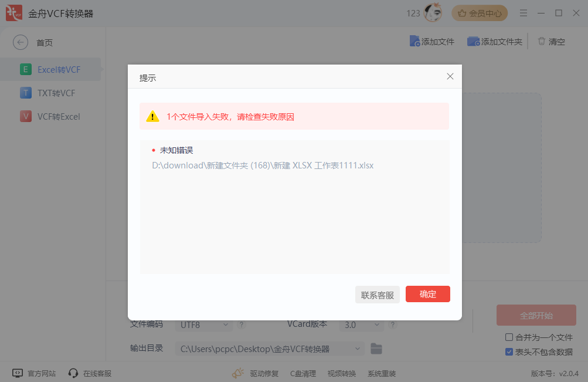This screenshot has width=588, height=382.
Task: Click the green E icon for Excel转VCF
Action: pos(25,69)
